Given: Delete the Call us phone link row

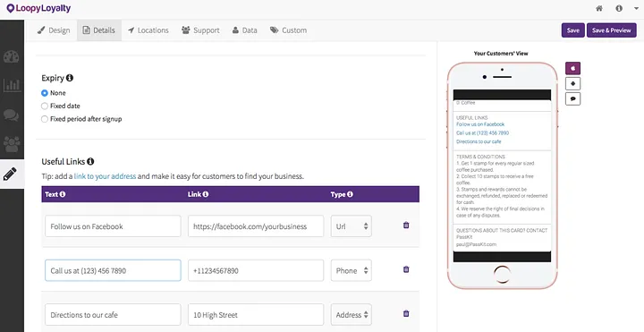Looking at the screenshot, I should click(406, 269).
